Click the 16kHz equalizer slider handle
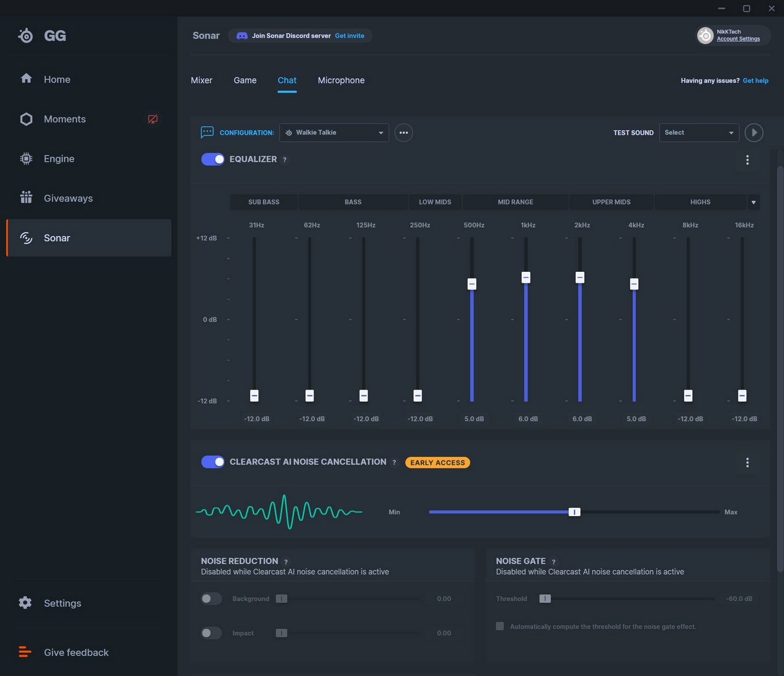784x676 pixels. pyautogui.click(x=742, y=396)
